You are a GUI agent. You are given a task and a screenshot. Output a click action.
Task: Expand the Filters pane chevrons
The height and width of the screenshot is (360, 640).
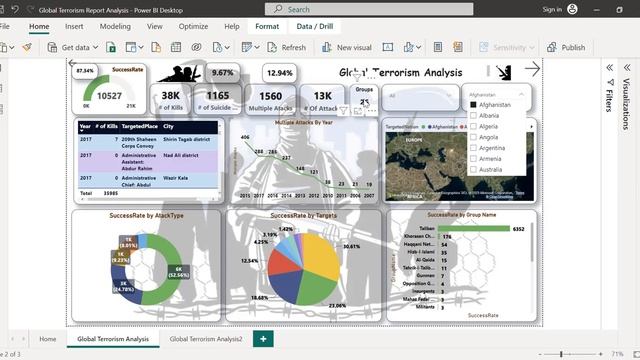609,67
